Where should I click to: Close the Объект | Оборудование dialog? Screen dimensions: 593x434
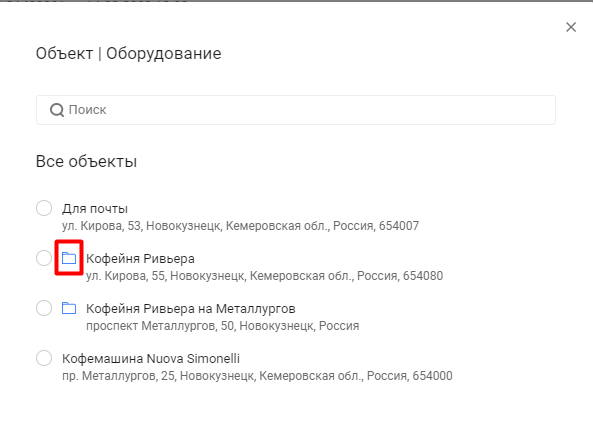(571, 27)
